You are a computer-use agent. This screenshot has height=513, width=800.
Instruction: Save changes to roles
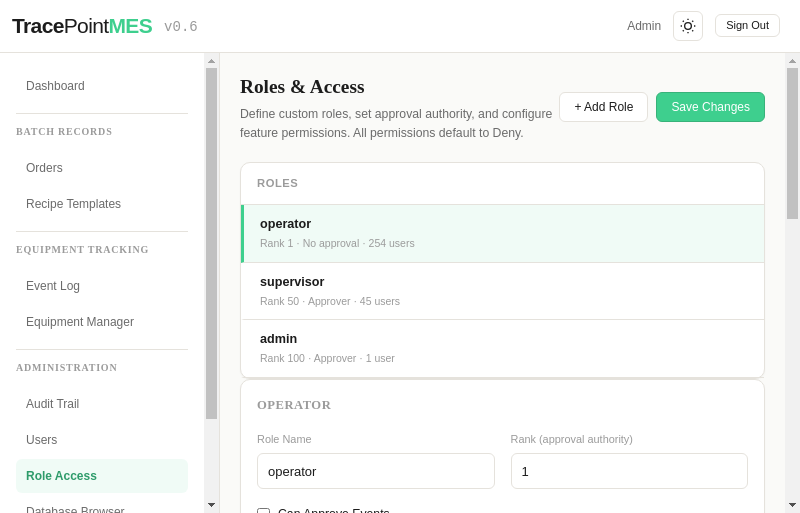pyautogui.click(x=710, y=107)
